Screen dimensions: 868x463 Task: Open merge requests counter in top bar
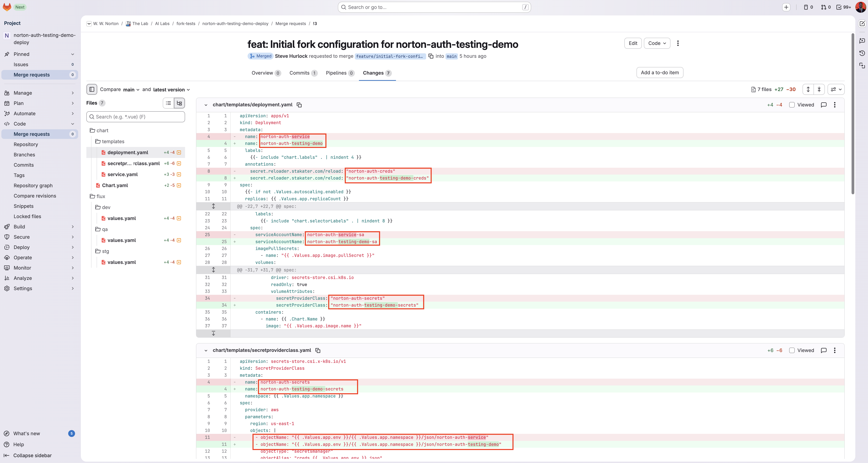pos(826,7)
